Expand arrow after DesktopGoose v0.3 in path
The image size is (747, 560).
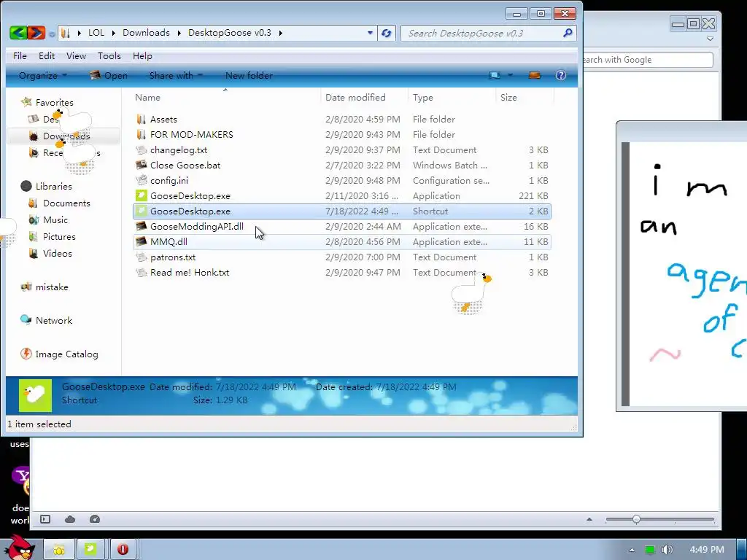coord(281,33)
